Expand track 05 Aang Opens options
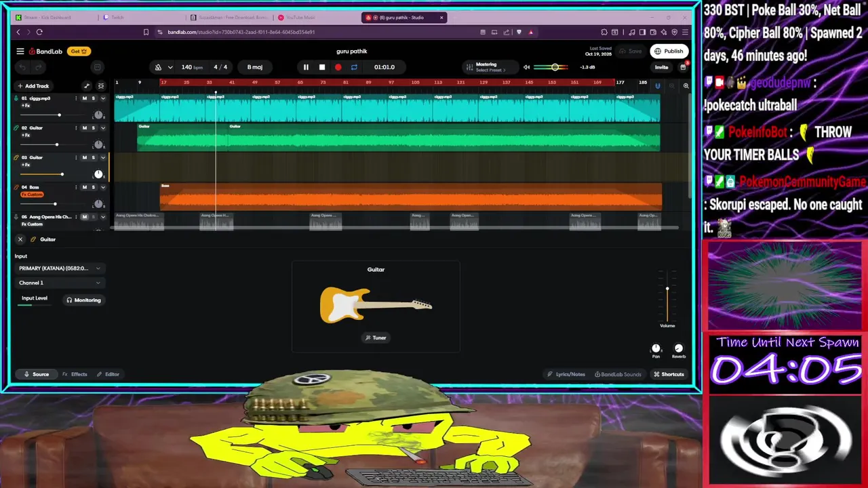Image resolution: width=868 pixels, height=488 pixels. click(x=103, y=217)
